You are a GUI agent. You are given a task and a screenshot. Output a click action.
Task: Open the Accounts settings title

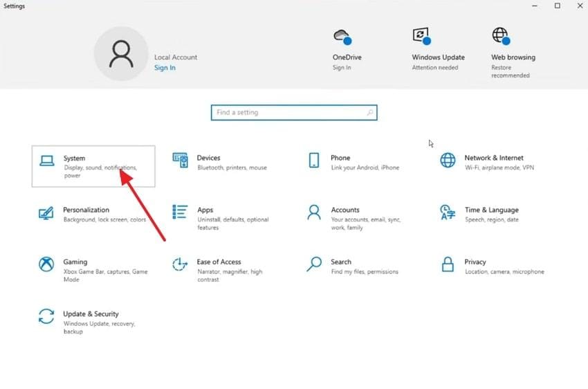(345, 210)
